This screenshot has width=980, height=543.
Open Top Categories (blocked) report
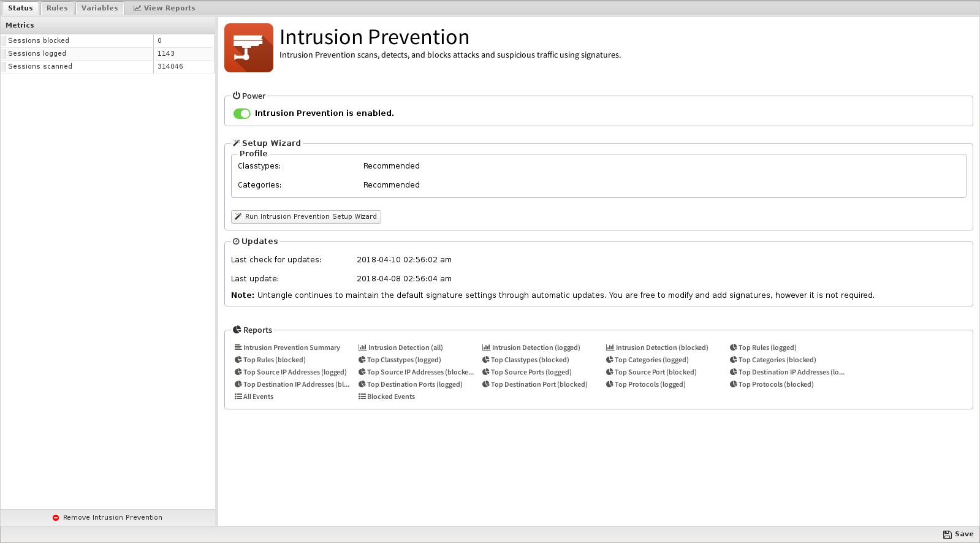pos(773,360)
